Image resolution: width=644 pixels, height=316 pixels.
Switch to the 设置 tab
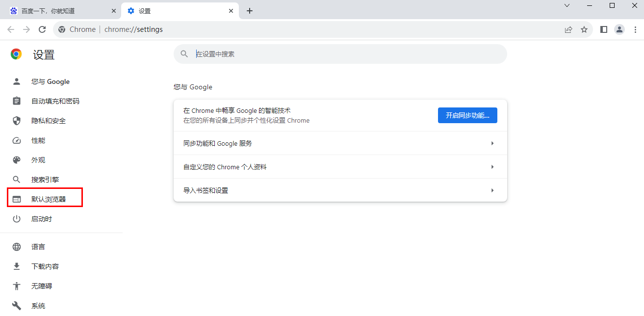point(180,11)
